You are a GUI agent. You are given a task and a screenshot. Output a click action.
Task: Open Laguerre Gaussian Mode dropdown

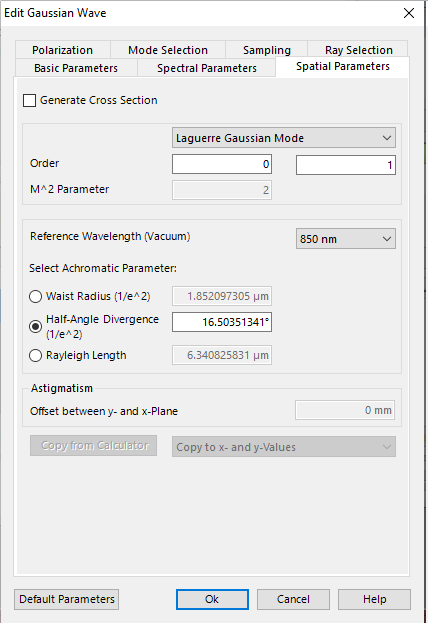tap(284, 138)
